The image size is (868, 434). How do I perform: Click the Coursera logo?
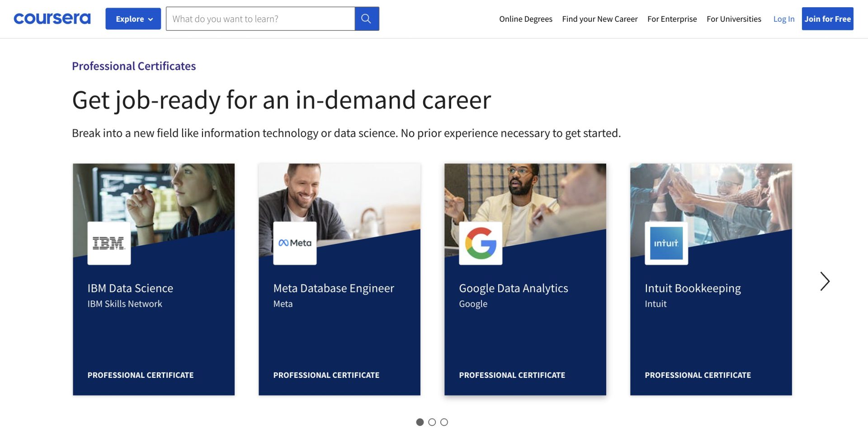coord(52,19)
